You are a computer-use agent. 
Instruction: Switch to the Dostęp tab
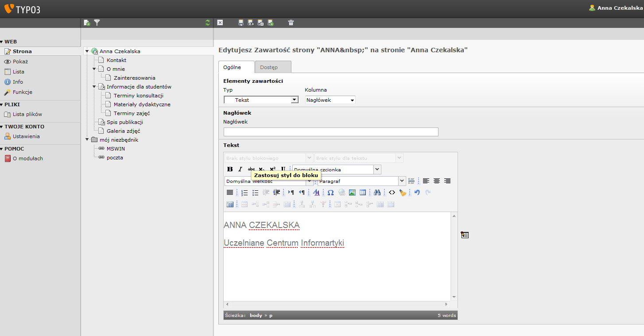pyautogui.click(x=273, y=67)
